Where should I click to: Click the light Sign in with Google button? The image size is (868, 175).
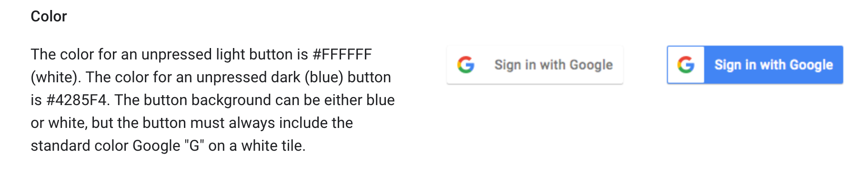(x=535, y=65)
